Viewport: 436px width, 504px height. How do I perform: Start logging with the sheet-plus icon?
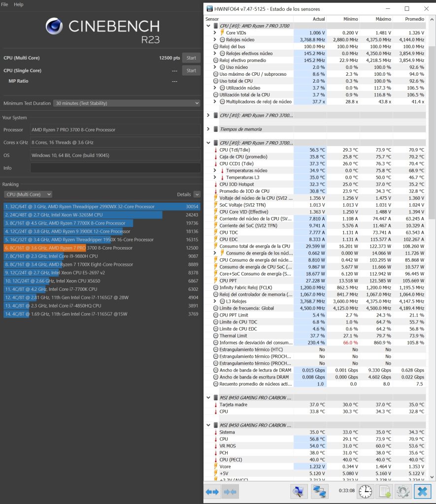coord(384,492)
